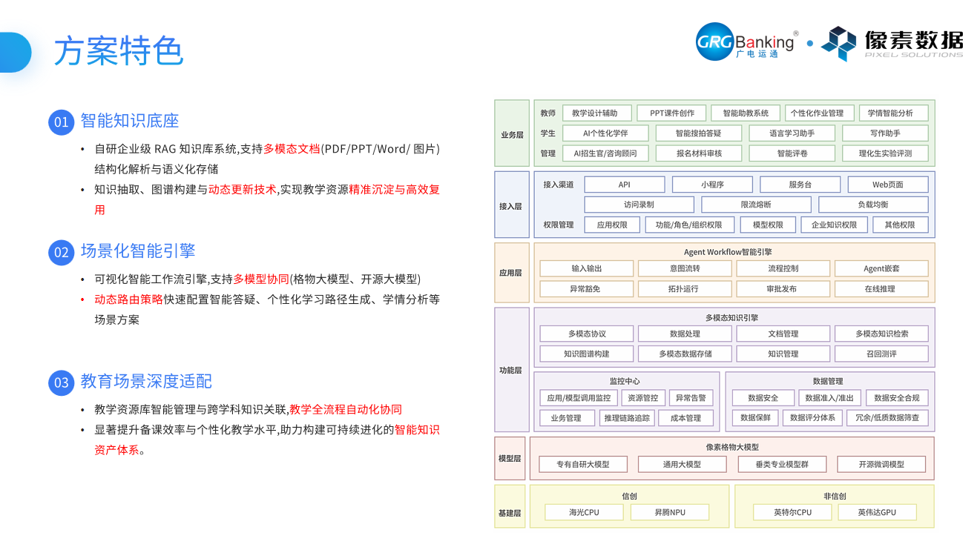Select the 03 numbered circle badge
The height and width of the screenshot is (550, 980).
coord(61,383)
